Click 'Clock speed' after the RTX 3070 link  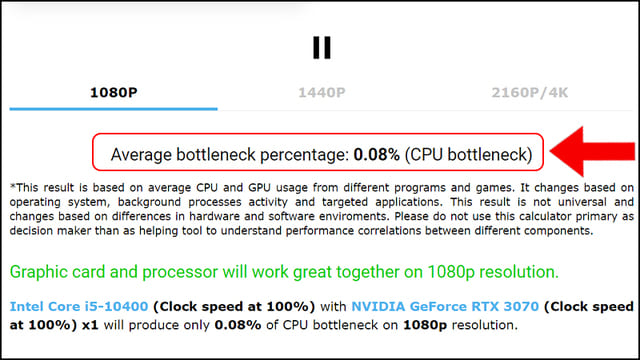[589, 307]
